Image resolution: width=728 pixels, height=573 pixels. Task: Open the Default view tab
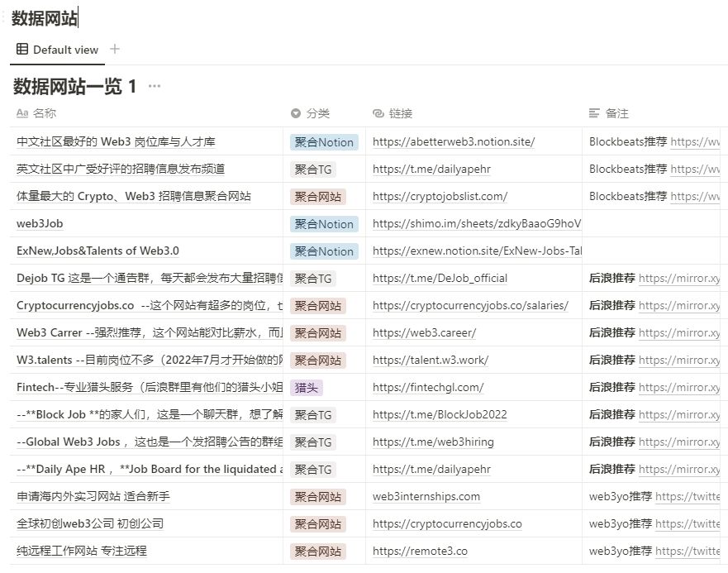(58, 50)
